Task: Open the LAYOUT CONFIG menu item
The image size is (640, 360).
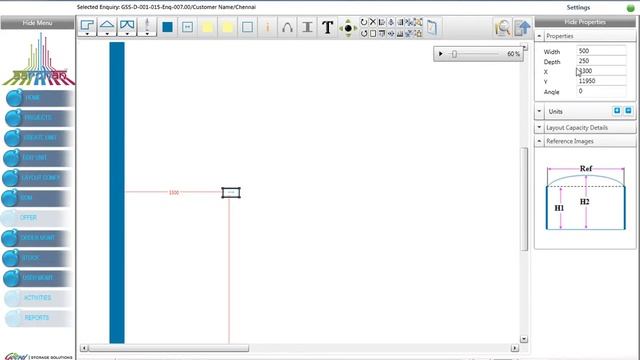Action: [x=37, y=178]
